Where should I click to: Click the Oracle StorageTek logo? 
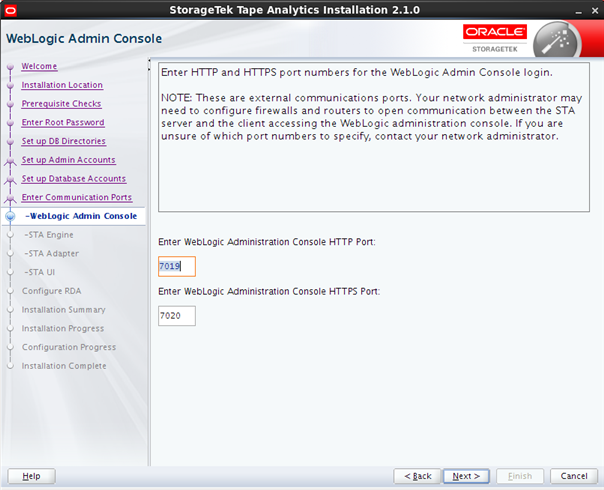495,39
